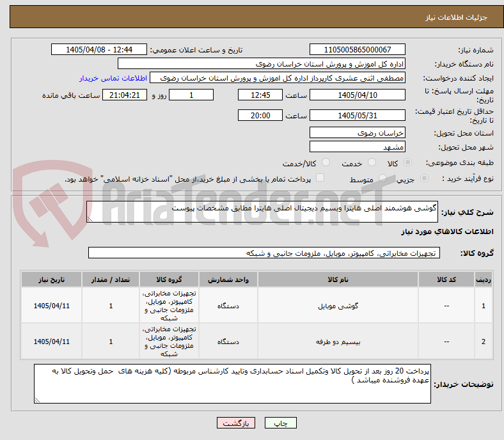Click the توضیحات خریدار notes textarea
Screen dimensions: 504x440
[x=232, y=384]
